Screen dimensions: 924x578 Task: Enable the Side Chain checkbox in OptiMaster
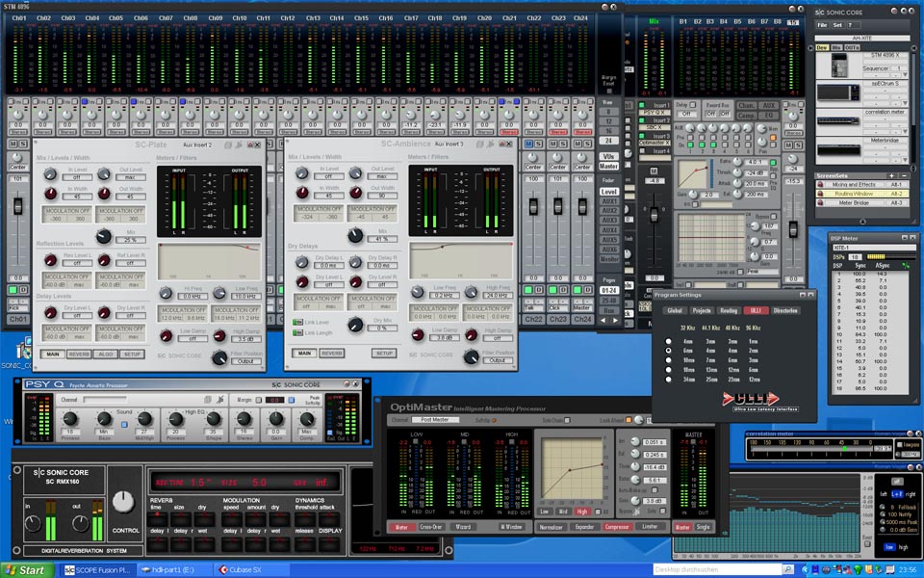pyautogui.click(x=567, y=420)
